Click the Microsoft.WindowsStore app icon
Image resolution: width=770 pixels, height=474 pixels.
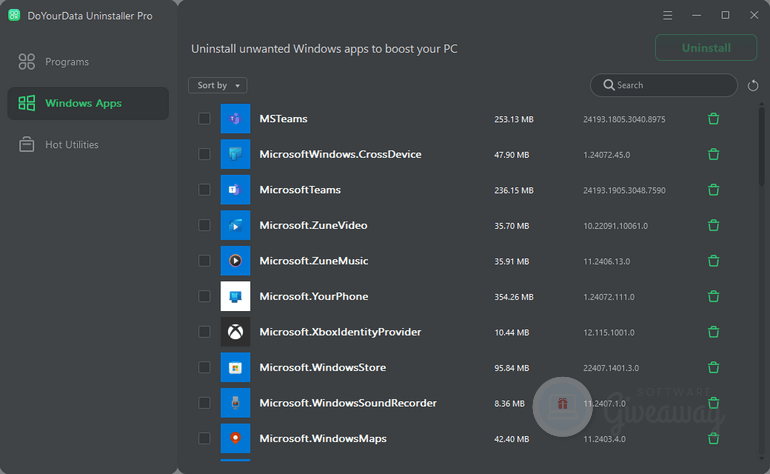click(235, 367)
